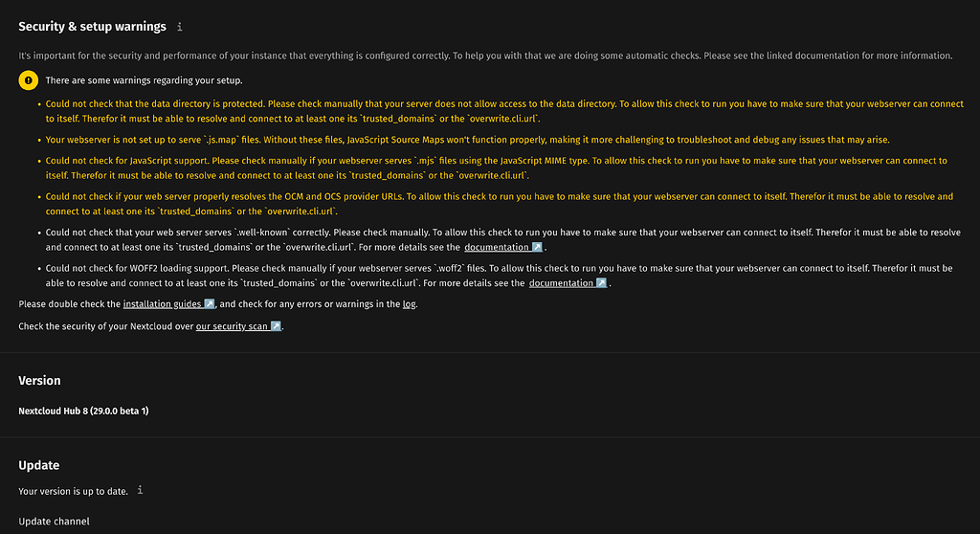Click info icon next to version up-to-date message
980x534 pixels.
tap(140, 491)
